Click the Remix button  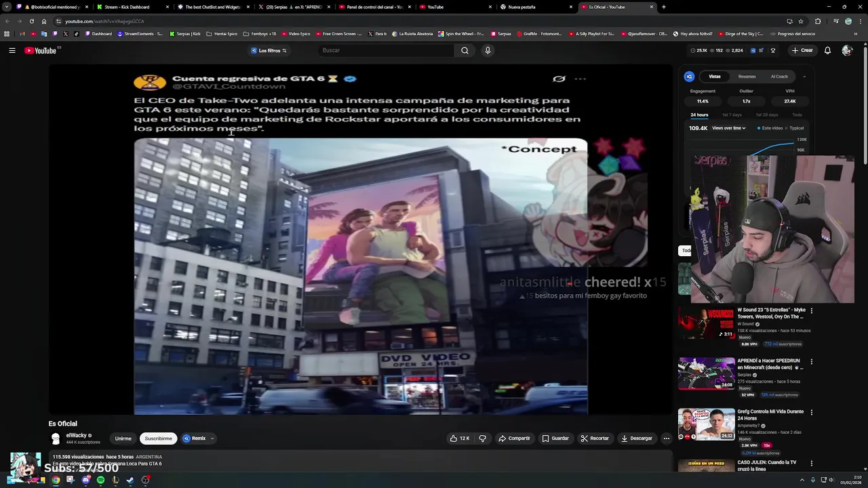click(x=194, y=439)
